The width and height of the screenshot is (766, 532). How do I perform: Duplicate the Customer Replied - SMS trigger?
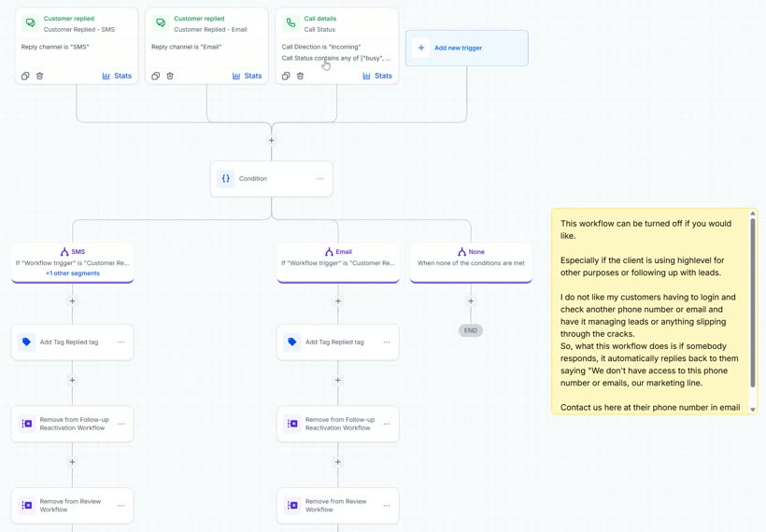tap(25, 76)
